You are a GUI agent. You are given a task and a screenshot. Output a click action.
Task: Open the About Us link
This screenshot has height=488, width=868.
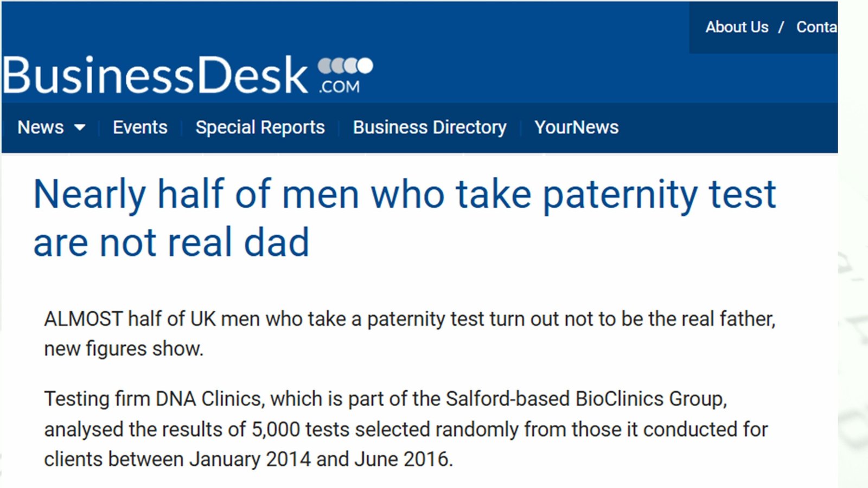click(737, 27)
